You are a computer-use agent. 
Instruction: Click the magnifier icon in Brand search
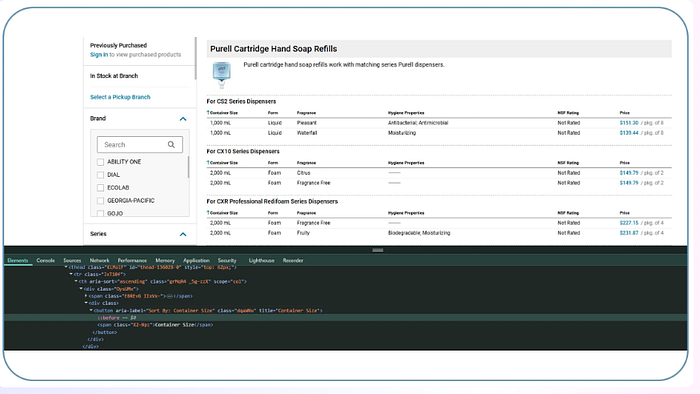pos(171,145)
